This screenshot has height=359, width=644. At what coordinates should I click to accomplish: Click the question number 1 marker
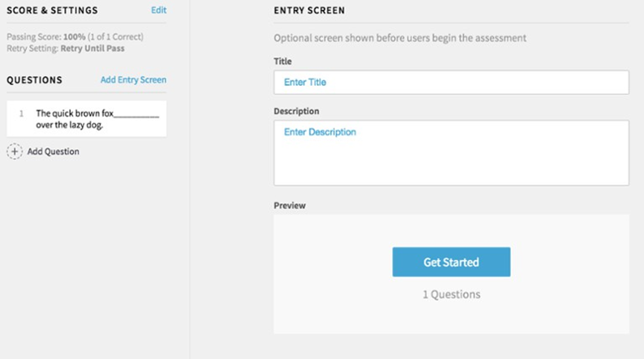[22, 114]
